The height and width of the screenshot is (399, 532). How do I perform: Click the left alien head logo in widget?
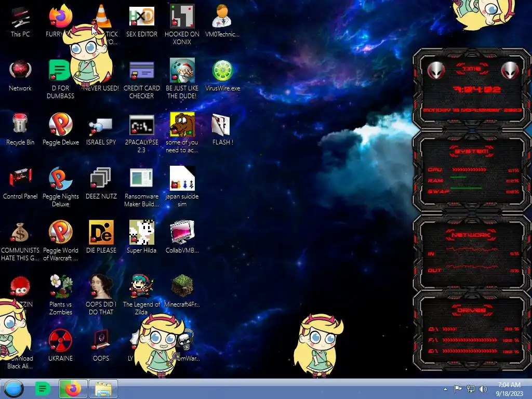[436, 71]
